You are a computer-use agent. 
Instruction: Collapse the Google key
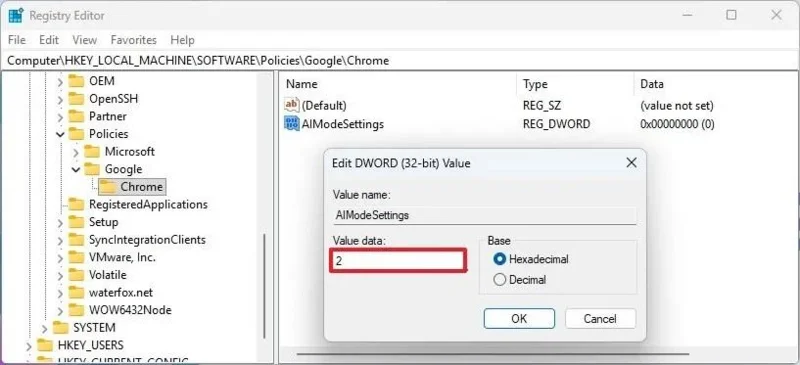pyautogui.click(x=76, y=169)
